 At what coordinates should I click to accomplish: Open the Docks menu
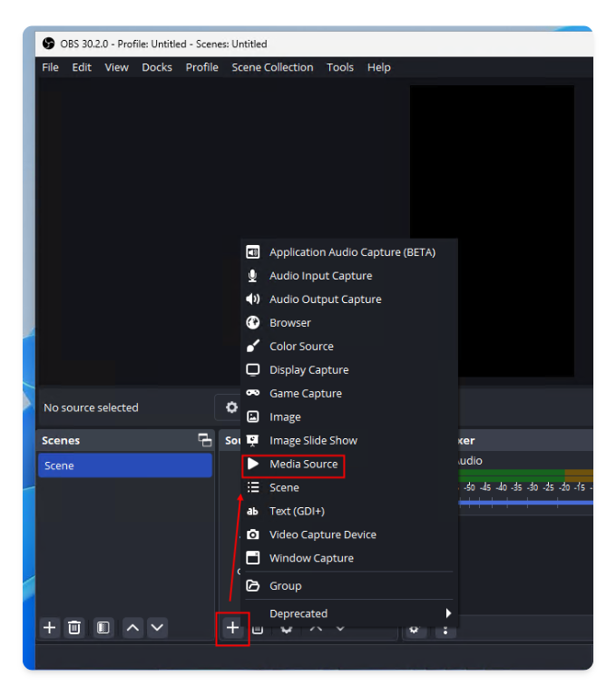(157, 67)
